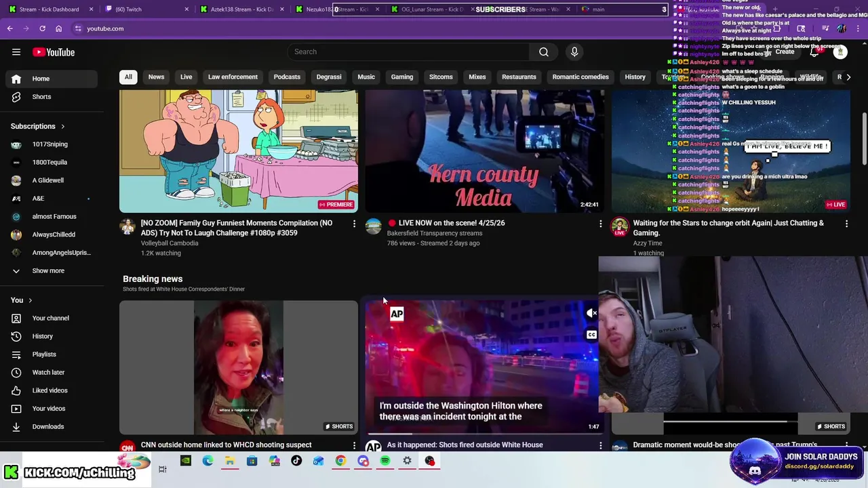The width and height of the screenshot is (868, 488).
Task: Open Volleyball Cambodia channel name link
Action: (170, 243)
